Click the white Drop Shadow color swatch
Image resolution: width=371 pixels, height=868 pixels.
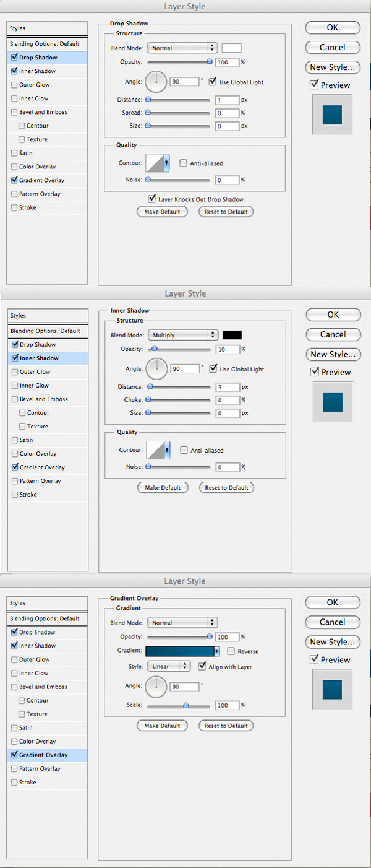[232, 48]
